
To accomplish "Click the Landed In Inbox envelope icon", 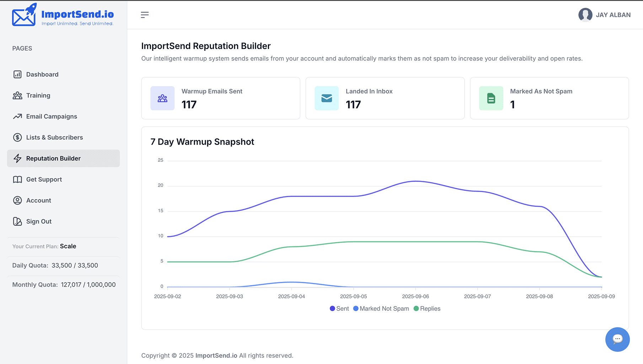I will coord(327,98).
